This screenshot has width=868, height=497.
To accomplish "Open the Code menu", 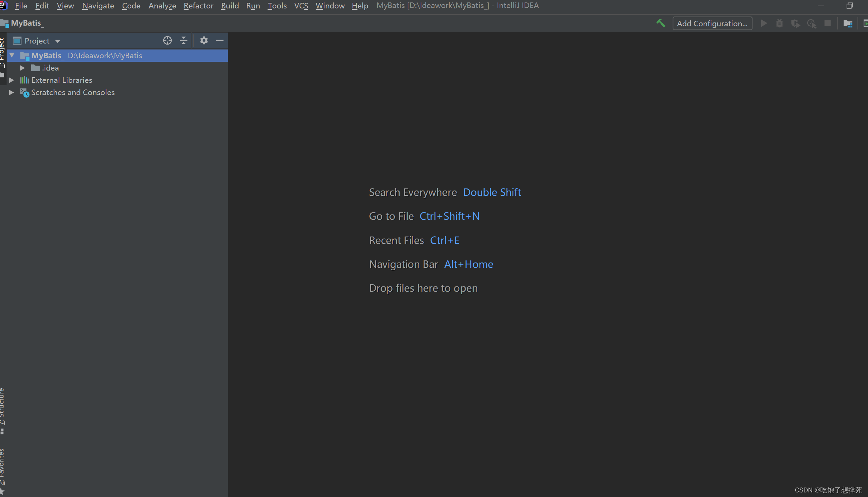I will click(x=131, y=6).
